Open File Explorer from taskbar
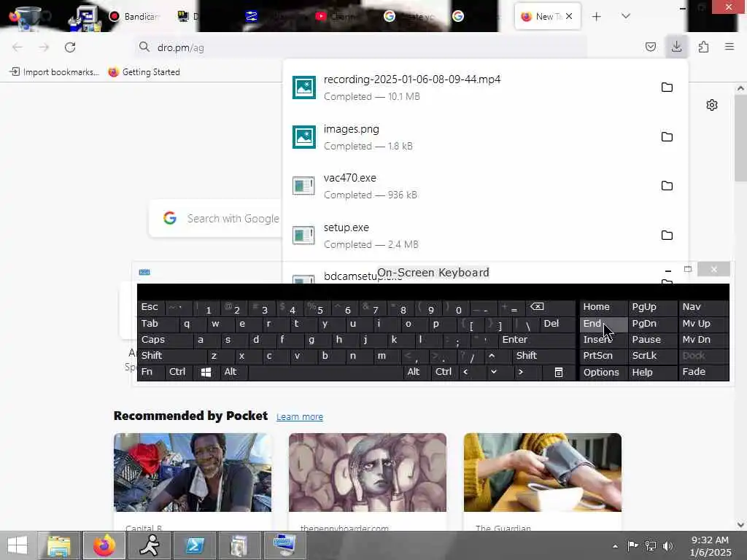 point(59,545)
